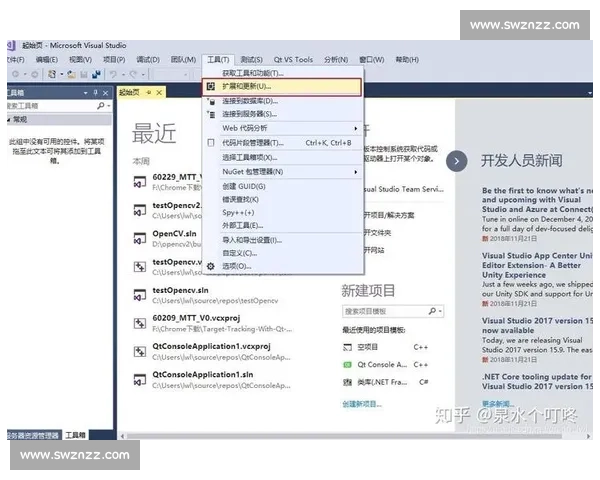Close the 起始页 tab

click(x=159, y=93)
